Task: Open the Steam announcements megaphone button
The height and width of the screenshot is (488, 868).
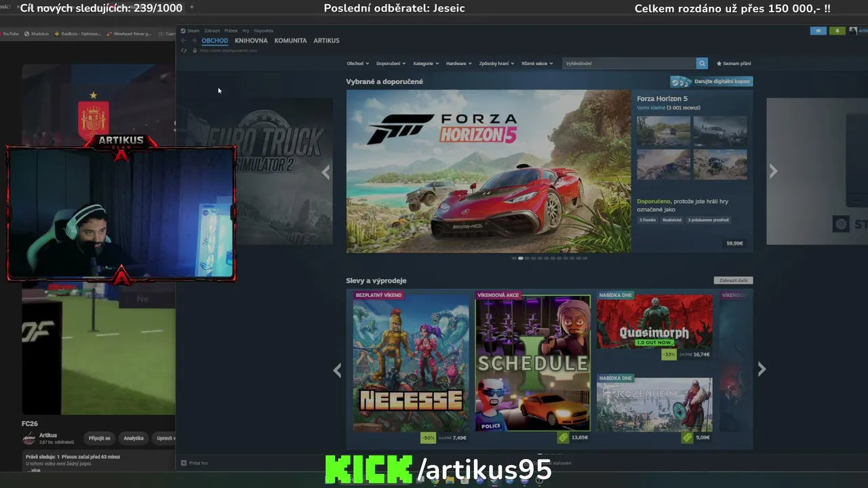Action: [x=818, y=30]
